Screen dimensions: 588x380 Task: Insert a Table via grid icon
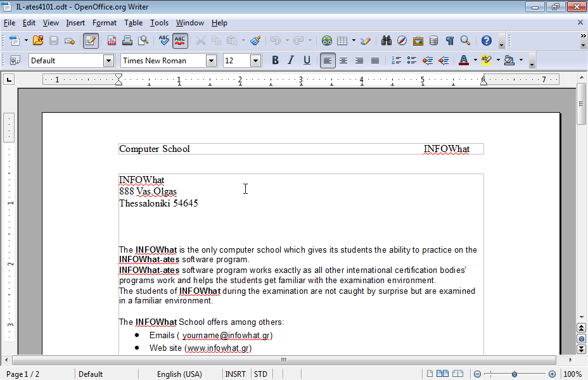click(342, 41)
